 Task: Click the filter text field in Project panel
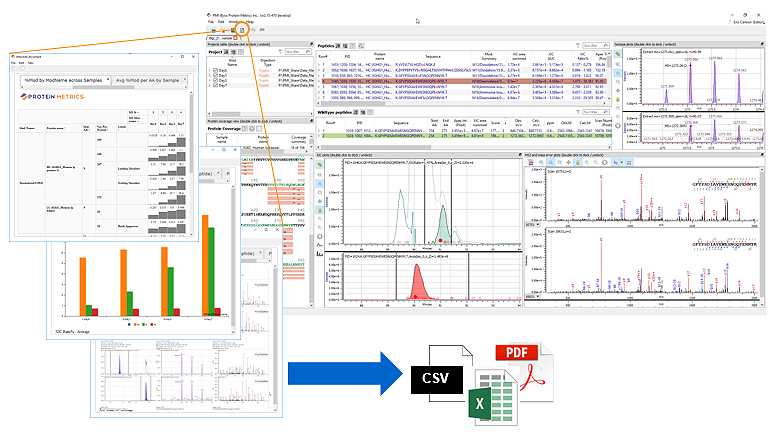point(298,52)
